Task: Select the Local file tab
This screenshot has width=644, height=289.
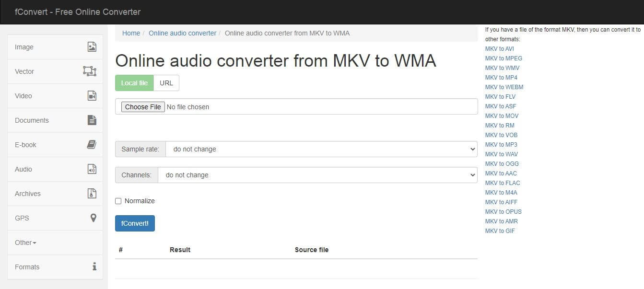Action: pos(134,83)
